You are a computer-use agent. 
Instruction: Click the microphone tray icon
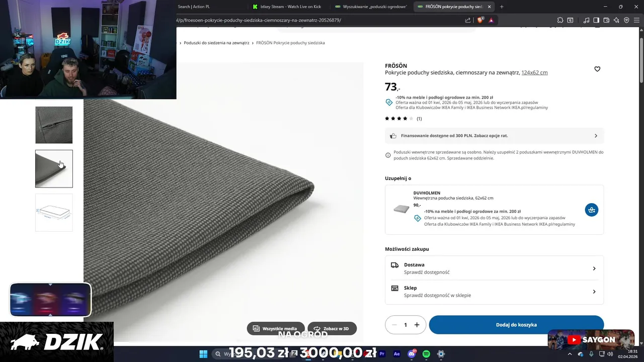(x=591, y=354)
